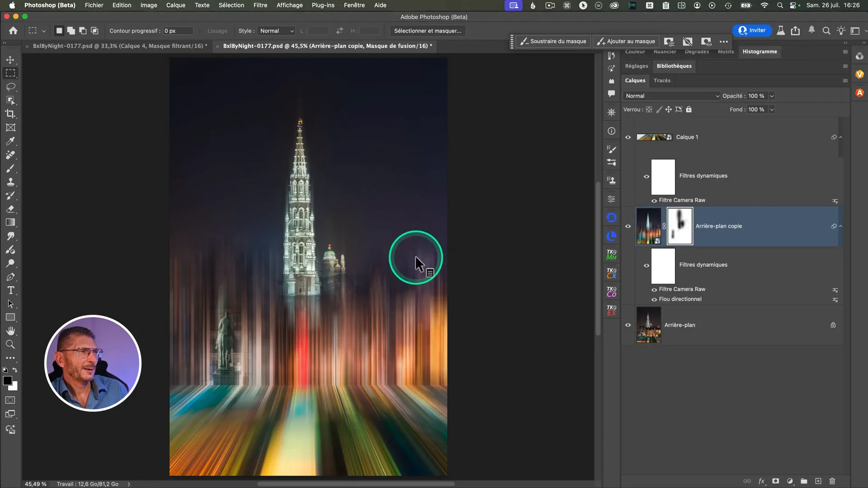868x488 pixels.
Task: Open the Camera Raw filter under Calque 1
Action: click(682, 200)
